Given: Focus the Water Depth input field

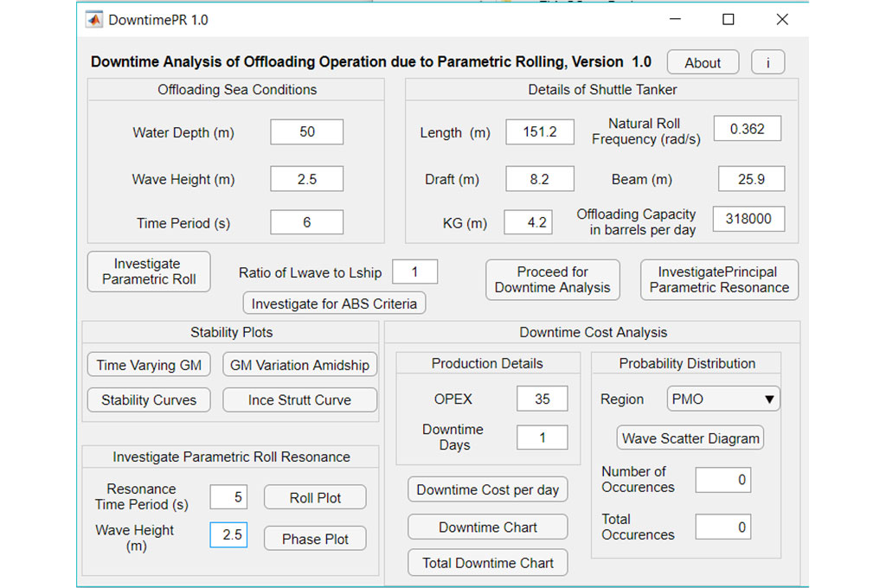Looking at the screenshot, I should coord(306,132).
